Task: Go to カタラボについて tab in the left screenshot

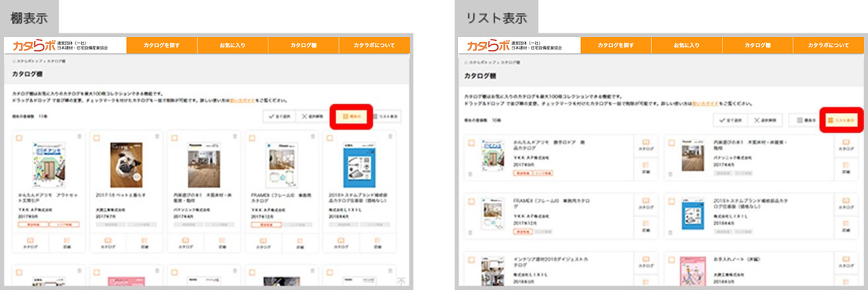Action: [x=374, y=46]
